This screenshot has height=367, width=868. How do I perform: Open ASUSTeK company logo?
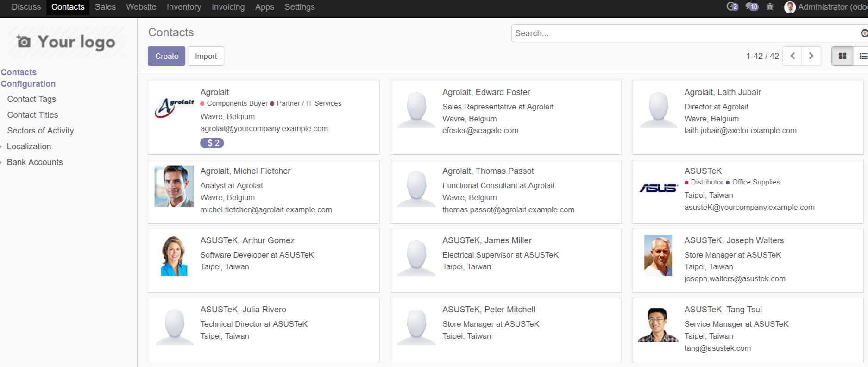pos(658,188)
